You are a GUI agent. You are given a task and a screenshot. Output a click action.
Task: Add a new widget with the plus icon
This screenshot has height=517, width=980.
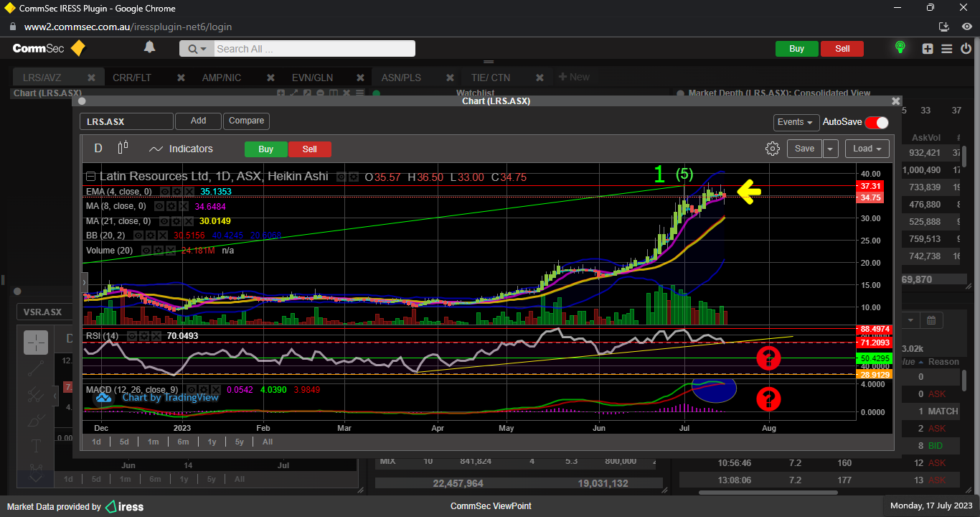click(928, 49)
